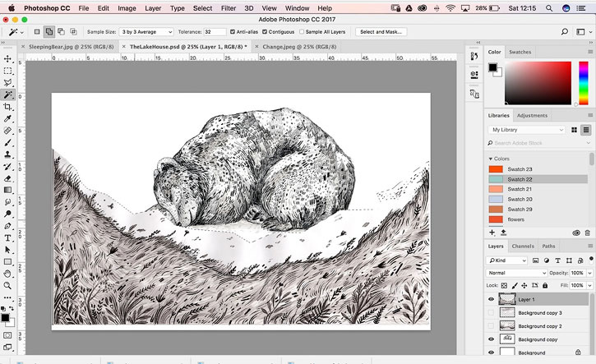This screenshot has width=596, height=364.
Task: Choose Intersect with selection mode icon
Action: pos(73,32)
